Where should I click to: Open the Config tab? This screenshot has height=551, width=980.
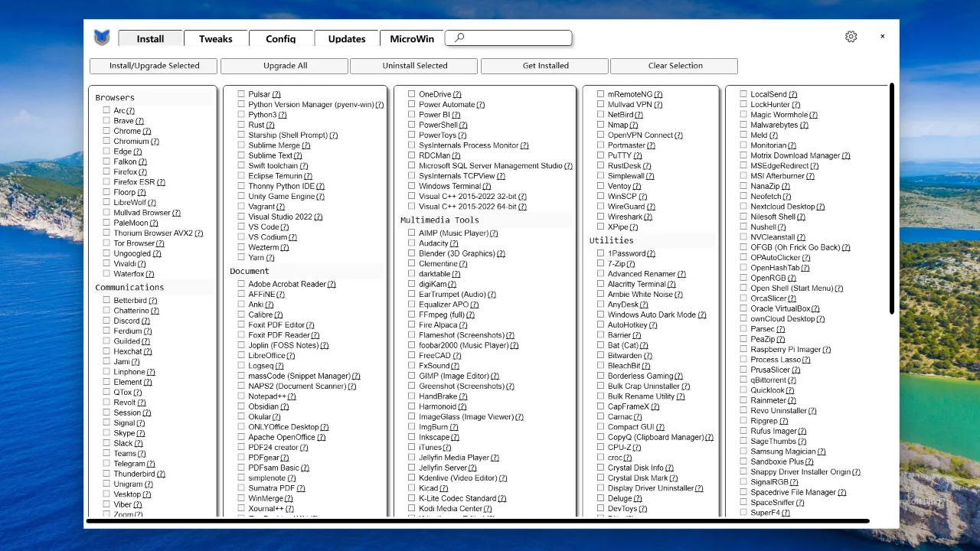(281, 39)
